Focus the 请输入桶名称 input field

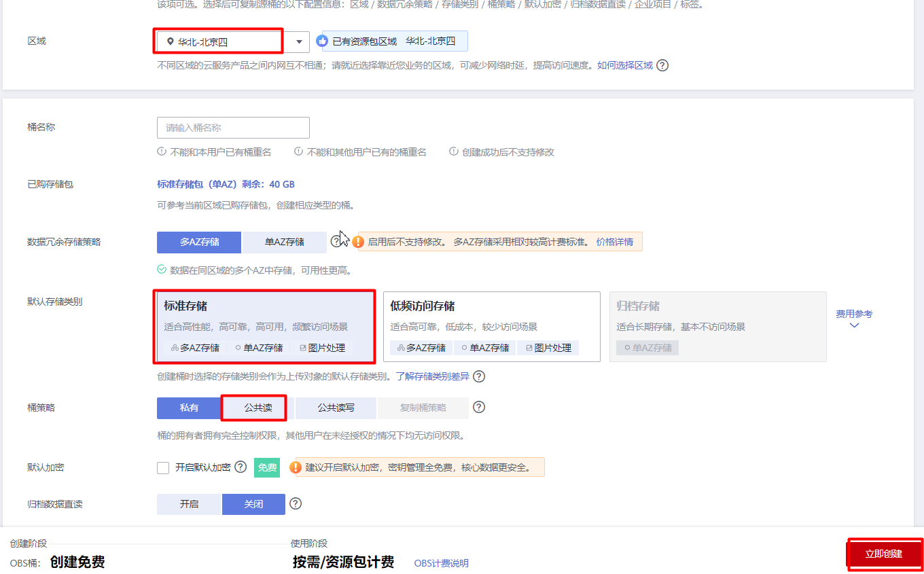point(233,128)
